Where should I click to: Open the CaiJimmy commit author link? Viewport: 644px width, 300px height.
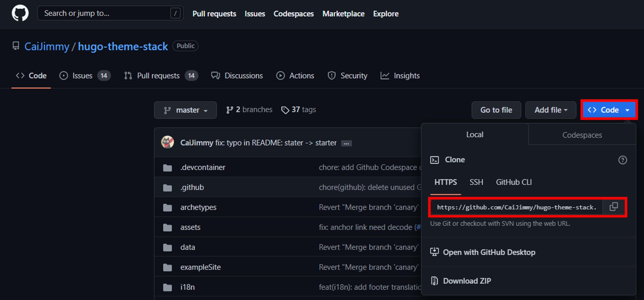pyautogui.click(x=197, y=143)
